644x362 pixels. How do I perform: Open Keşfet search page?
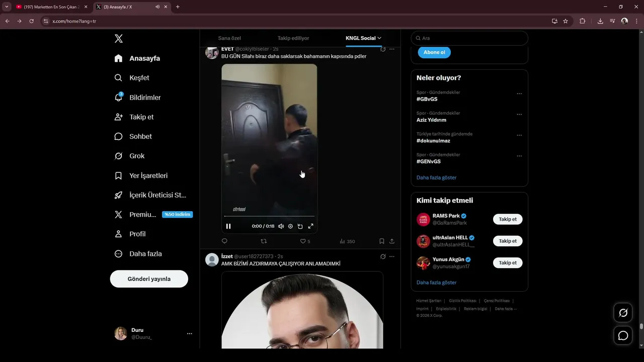[x=132, y=78]
